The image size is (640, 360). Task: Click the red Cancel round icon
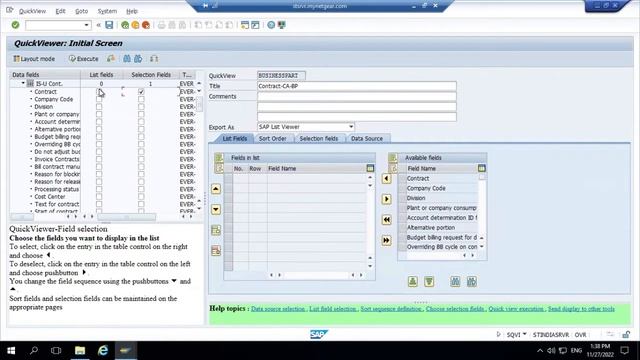tap(146, 25)
